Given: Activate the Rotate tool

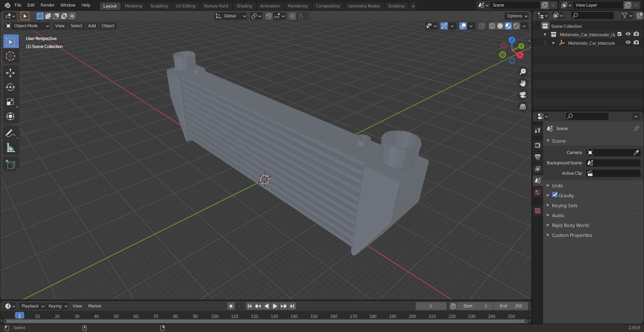Looking at the screenshot, I should click(x=10, y=87).
